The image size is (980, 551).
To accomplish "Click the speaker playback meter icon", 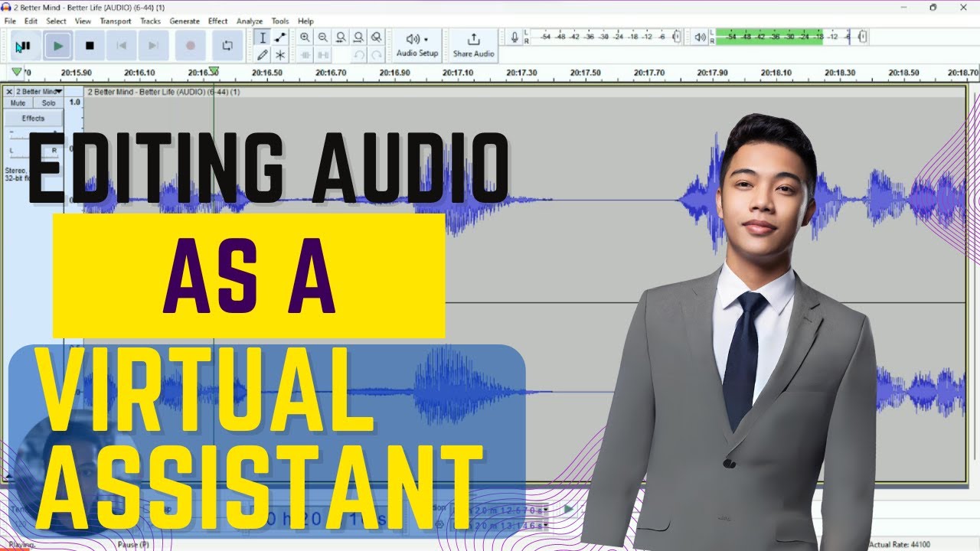I will click(700, 37).
